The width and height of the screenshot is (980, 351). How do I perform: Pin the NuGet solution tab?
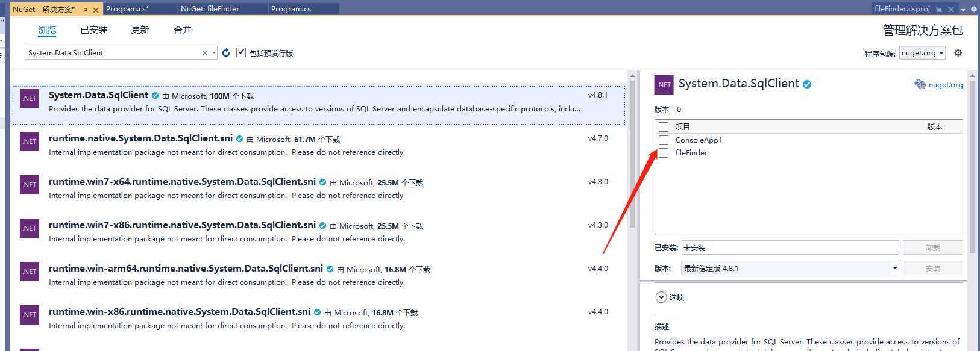(x=84, y=10)
